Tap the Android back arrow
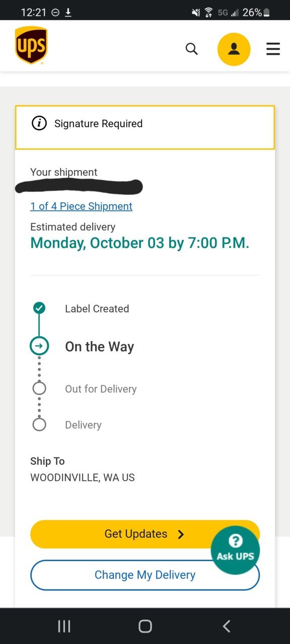This screenshot has height=644, width=290. coord(227,626)
